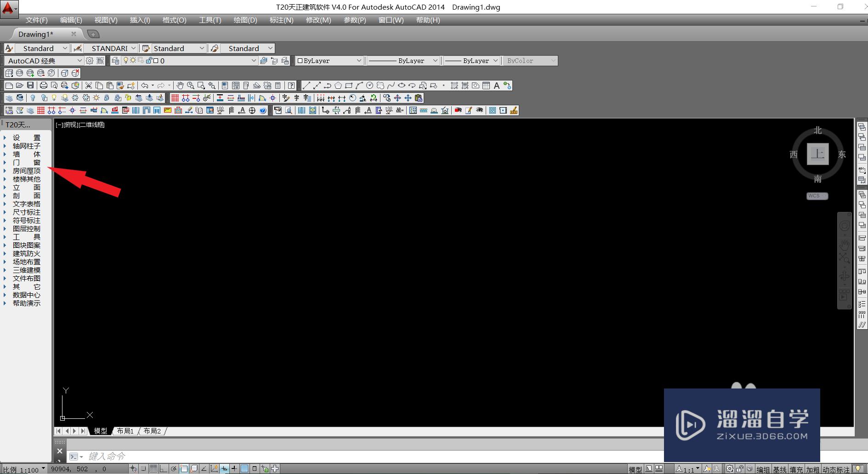The width and height of the screenshot is (868, 474).
Task: Toggle 动态标注 in status bar
Action: pos(836,469)
